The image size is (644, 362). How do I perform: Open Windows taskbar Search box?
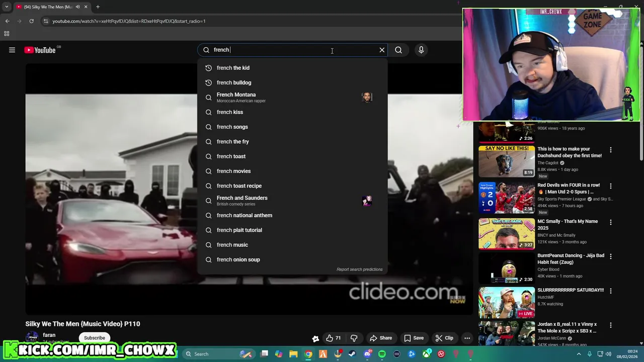pos(219,354)
